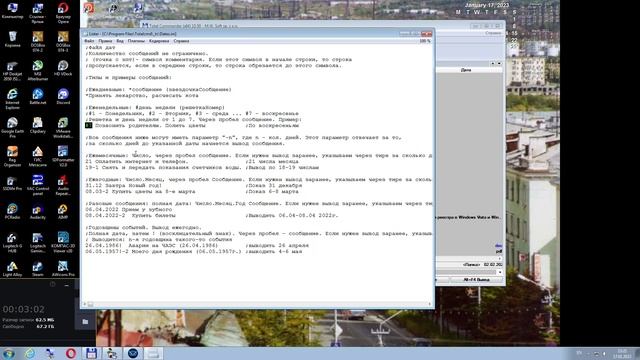Launch Discord desktop shortcut
Viewport: 640px width, 360px height.
pyautogui.click(x=63, y=97)
